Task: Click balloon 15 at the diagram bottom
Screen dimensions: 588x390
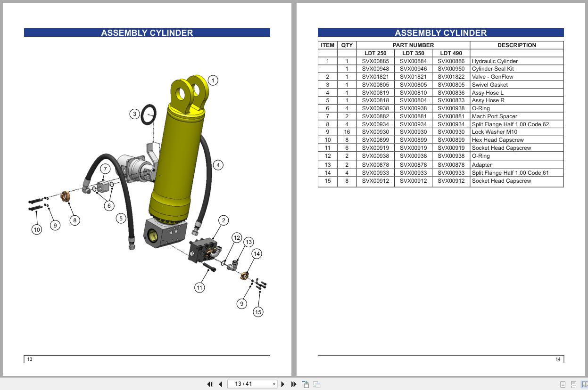Action: click(258, 312)
